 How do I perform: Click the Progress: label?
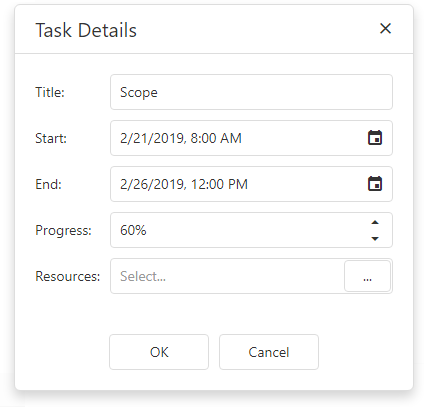pyautogui.click(x=63, y=230)
